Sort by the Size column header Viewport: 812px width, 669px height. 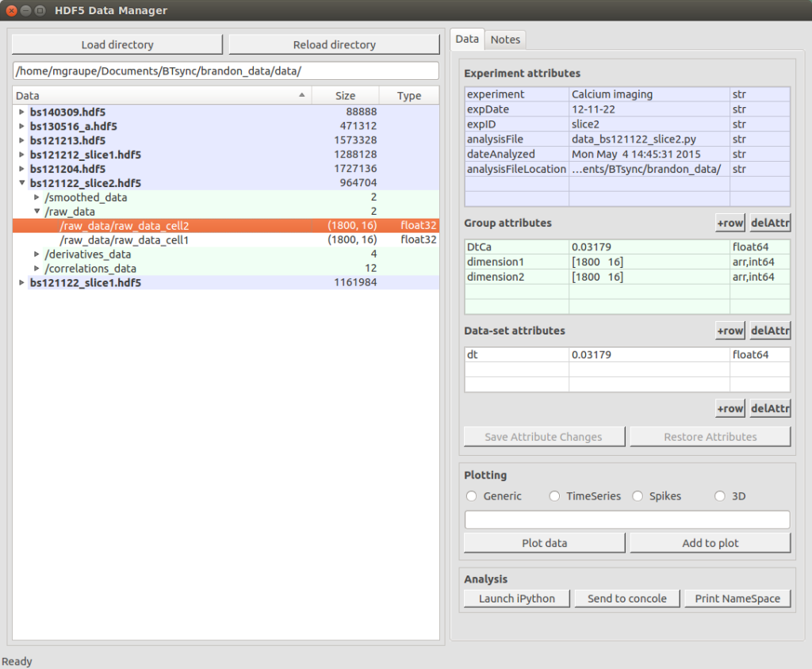[x=346, y=95]
